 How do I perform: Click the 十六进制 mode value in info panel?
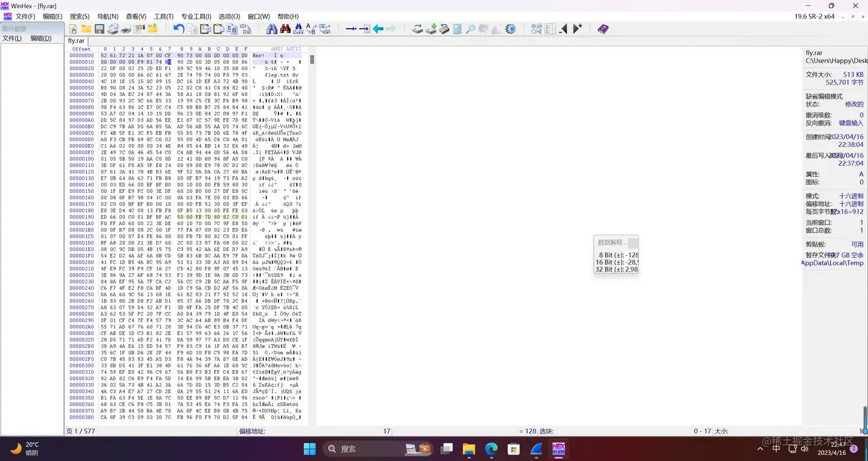point(851,196)
